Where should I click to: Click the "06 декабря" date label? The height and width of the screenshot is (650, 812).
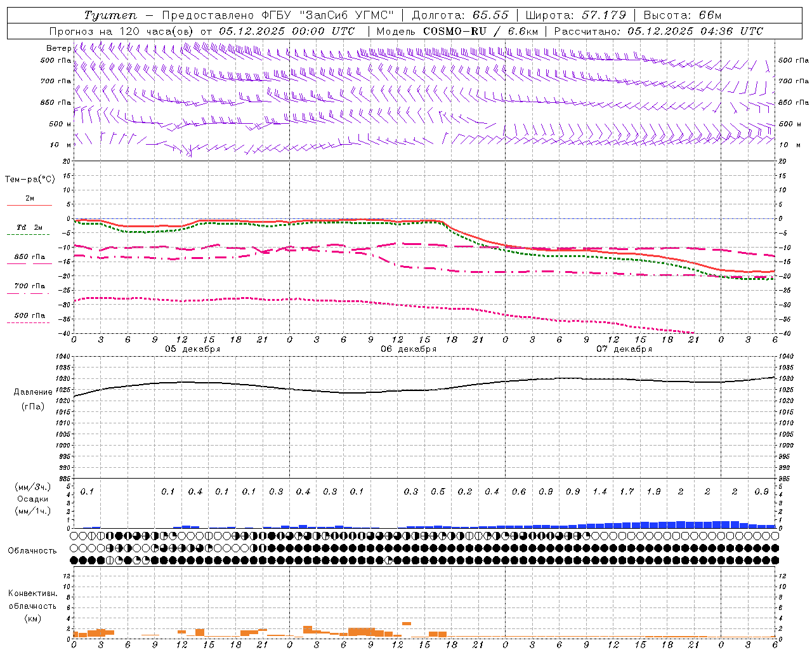[409, 349]
